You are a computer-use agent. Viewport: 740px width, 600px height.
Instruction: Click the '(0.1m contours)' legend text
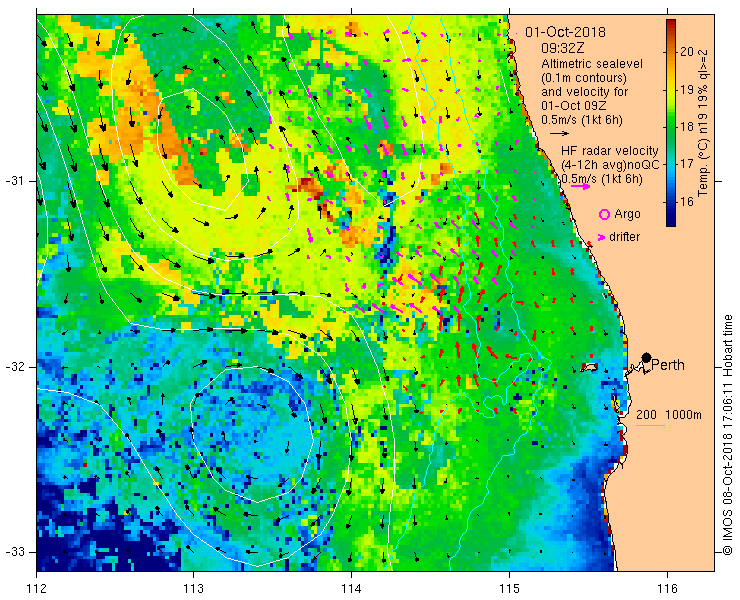pos(584,77)
